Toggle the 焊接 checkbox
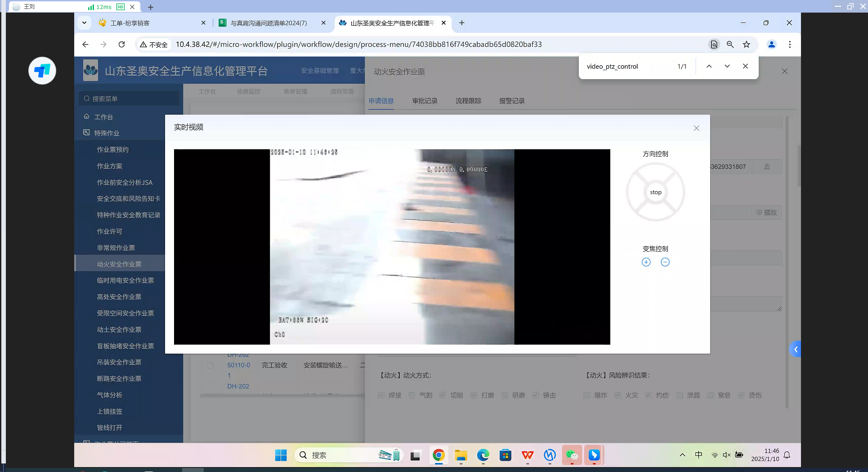The height and width of the screenshot is (472, 868). [x=381, y=395]
